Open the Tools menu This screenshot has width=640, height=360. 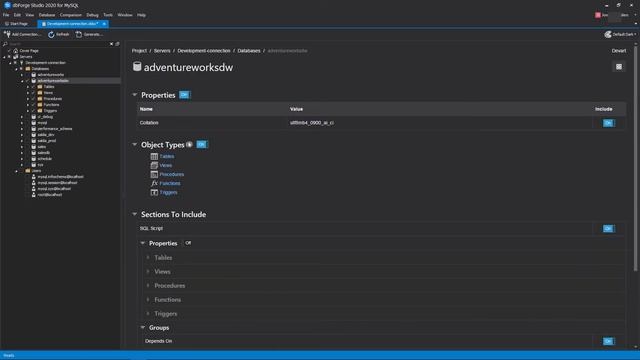[x=108, y=15]
